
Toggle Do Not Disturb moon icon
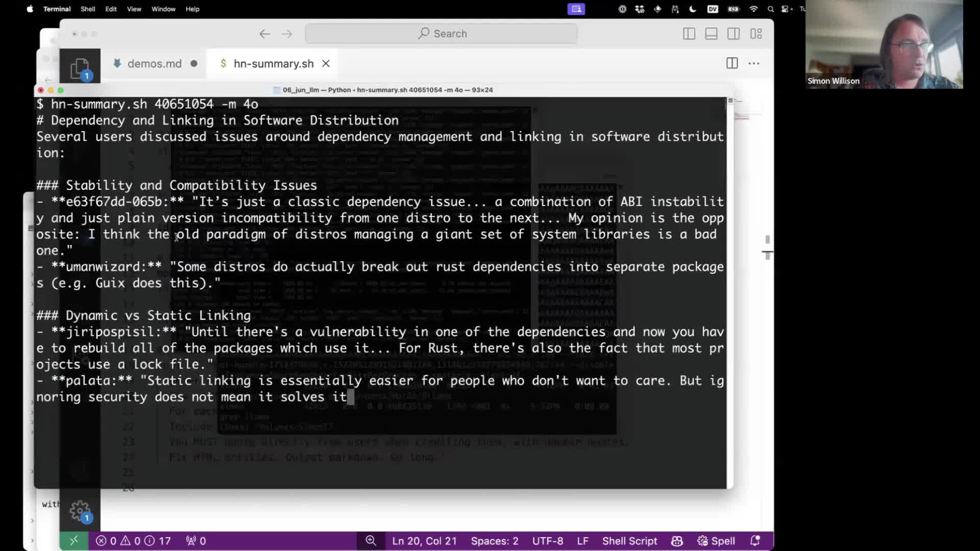[693, 9]
